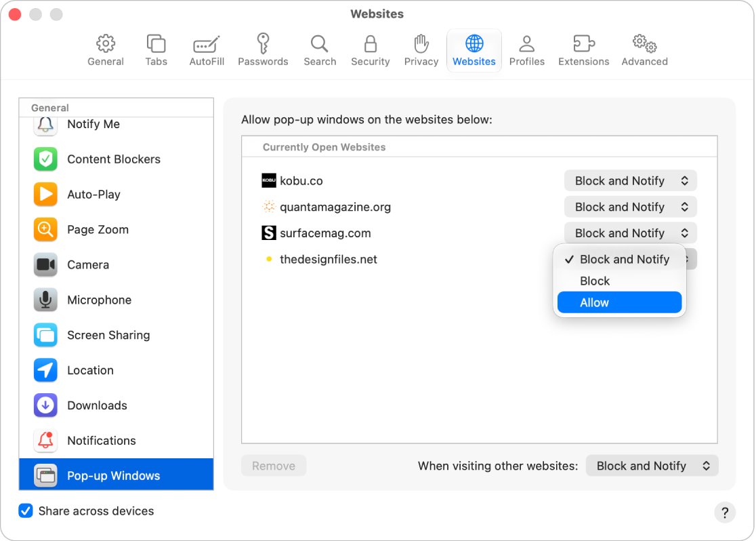The width and height of the screenshot is (756, 541).
Task: Choose Allow in the open menu
Action: 619,302
